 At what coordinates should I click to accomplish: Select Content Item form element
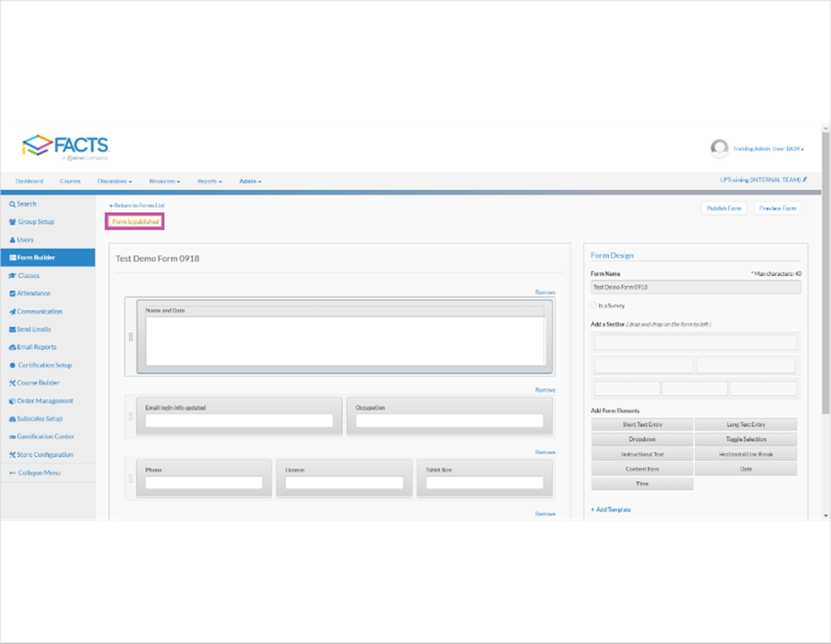tap(643, 469)
